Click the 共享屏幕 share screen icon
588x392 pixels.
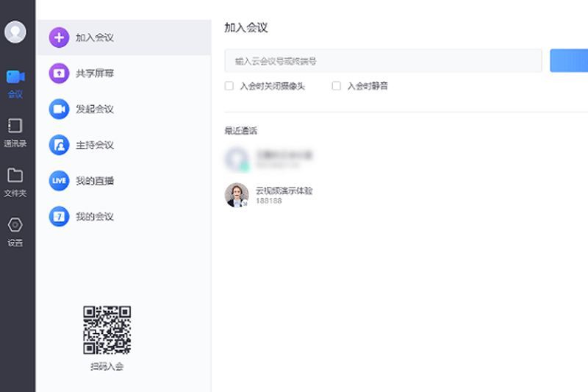(59, 73)
